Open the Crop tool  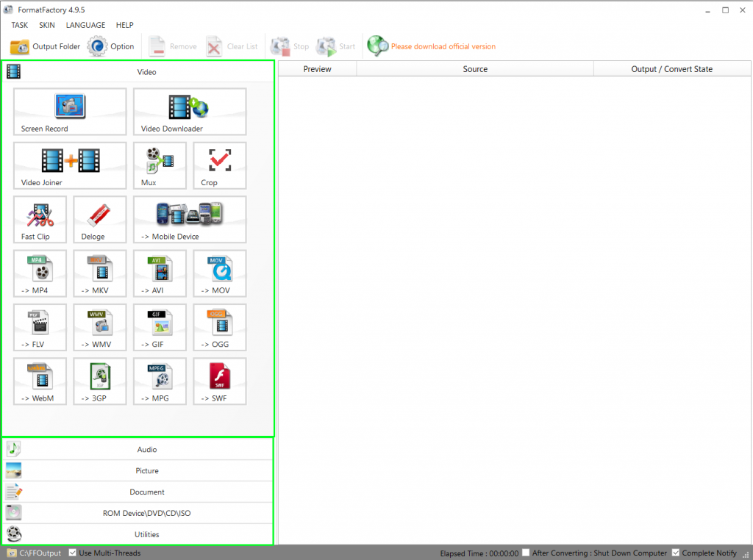220,165
